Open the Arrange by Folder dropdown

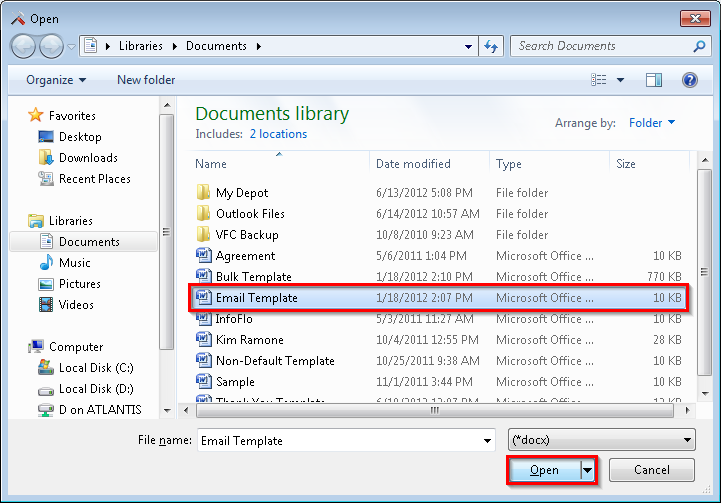tap(652, 123)
